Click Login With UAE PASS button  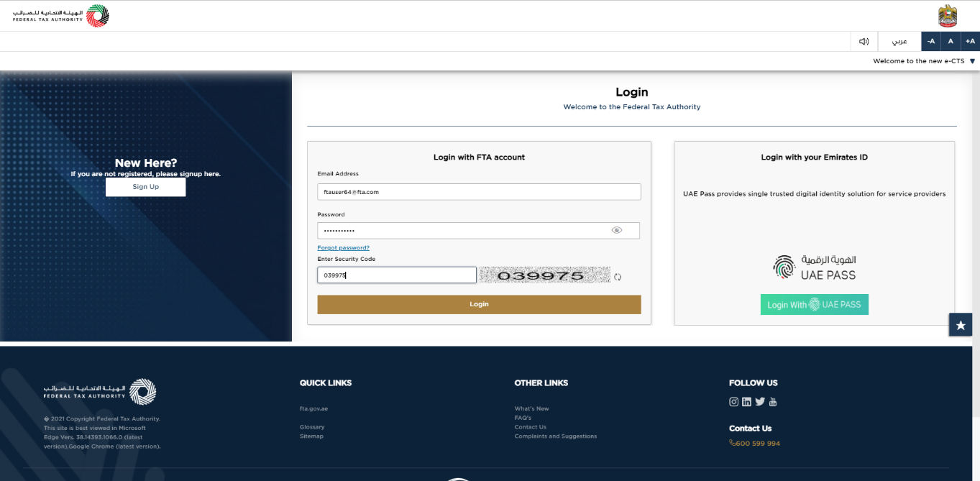click(x=815, y=305)
